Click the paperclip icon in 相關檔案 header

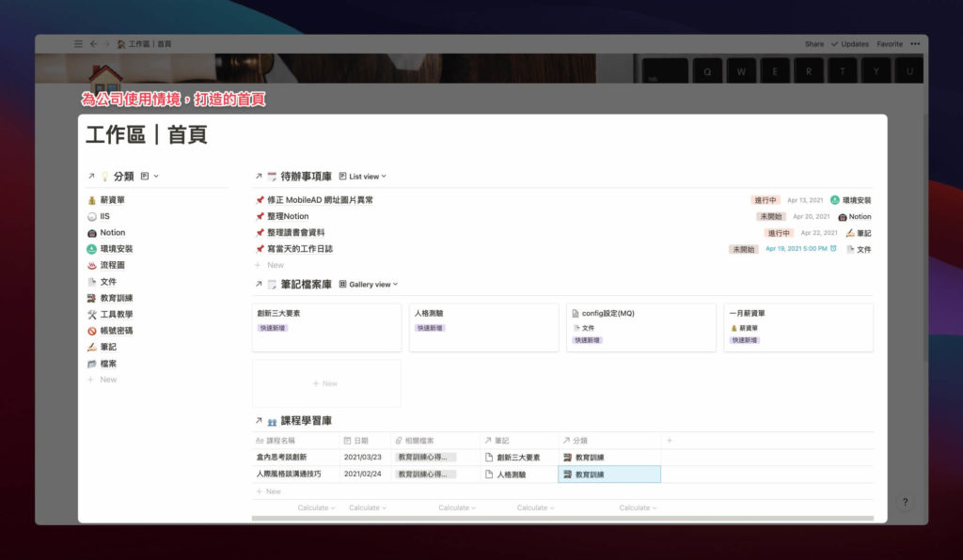[x=399, y=441]
